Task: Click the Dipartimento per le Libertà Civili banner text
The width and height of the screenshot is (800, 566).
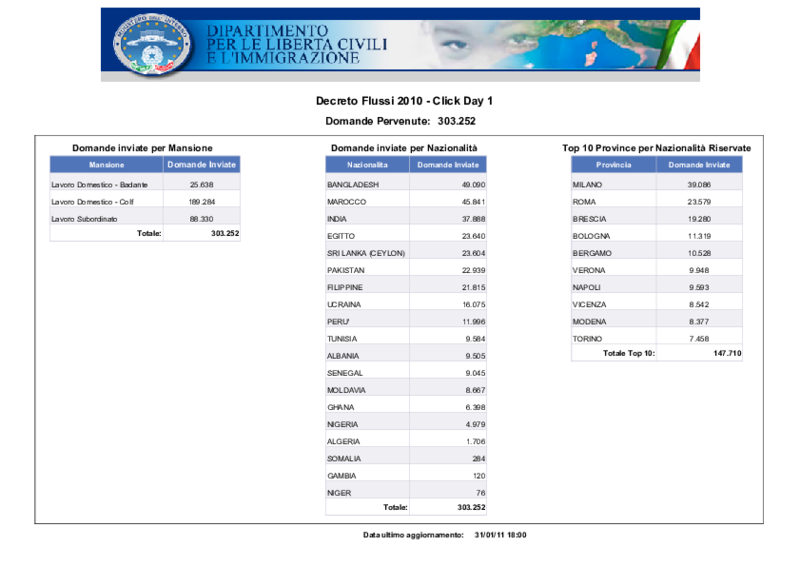Action: 297,44
